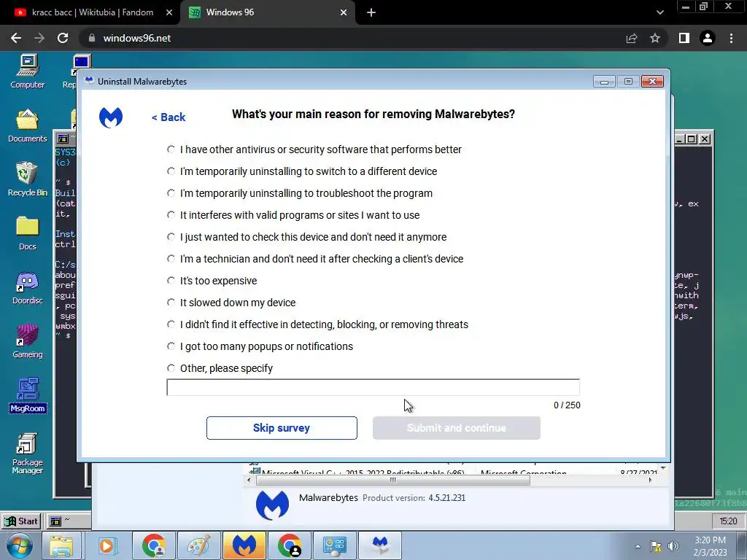
Task: Click the other reason text field
Action: 373,388
